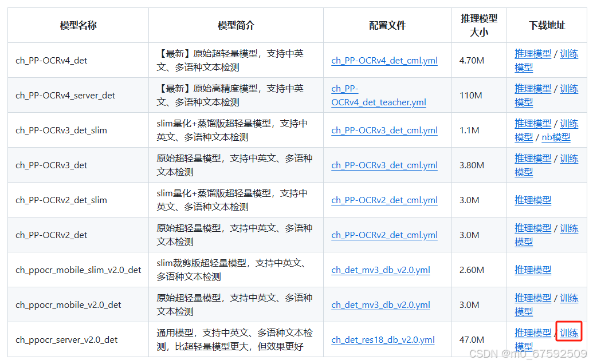Download 训练模型 for ch_PP-OCRv2_det
The image size is (589, 364).
click(x=569, y=228)
